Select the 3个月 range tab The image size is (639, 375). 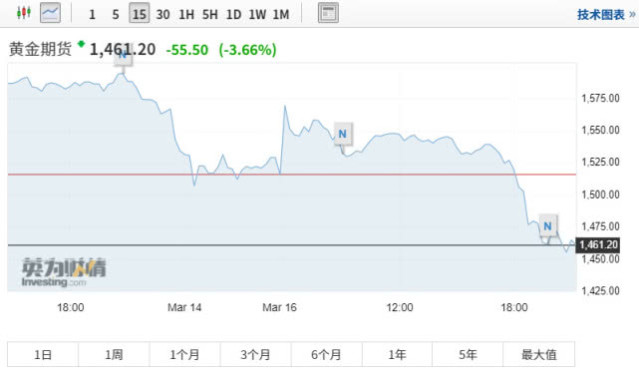coord(256,354)
